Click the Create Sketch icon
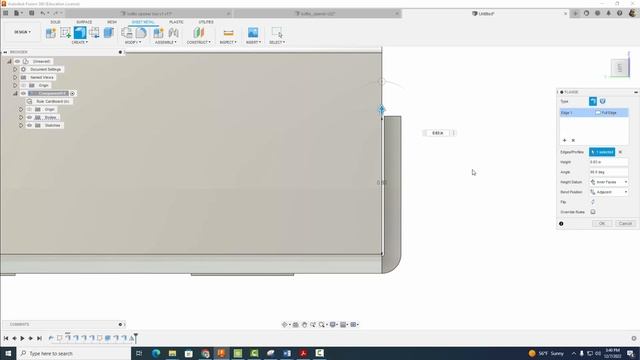640x360 pixels. click(65, 33)
